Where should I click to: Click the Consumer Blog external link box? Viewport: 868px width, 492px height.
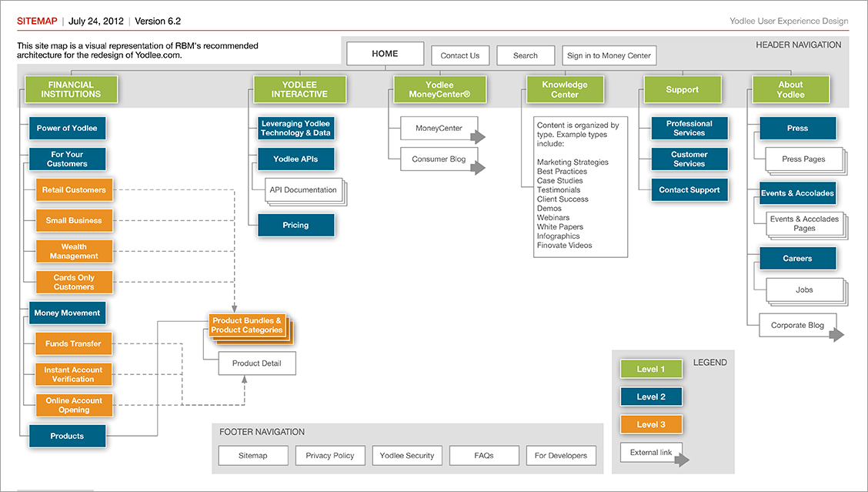(439, 159)
